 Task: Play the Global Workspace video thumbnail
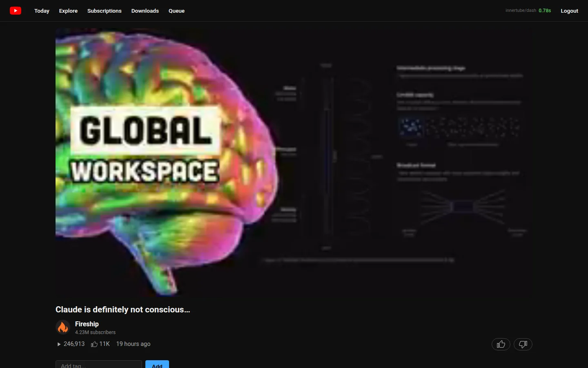[x=294, y=163]
